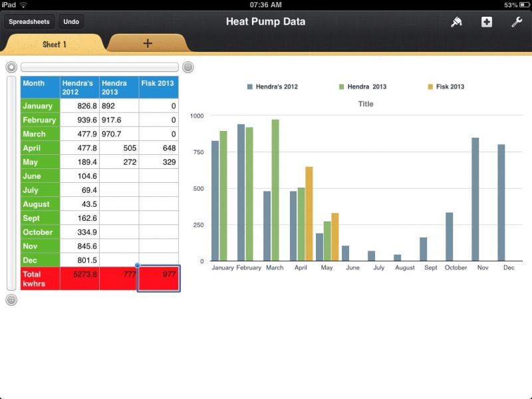This screenshot has width=532, height=399.
Task: Select the Hendra's 2012 legend swatch
Action: [250, 86]
